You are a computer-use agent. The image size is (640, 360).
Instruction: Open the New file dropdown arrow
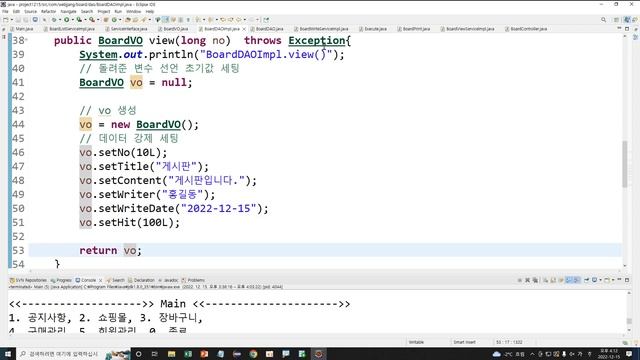tap(12, 20)
